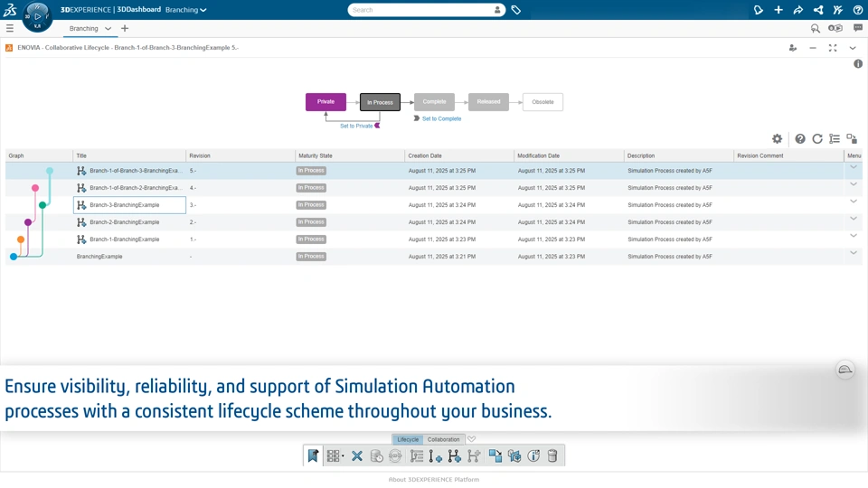This screenshot has width=868, height=488.
Task: Click the refresh icon above the table
Action: tap(817, 139)
